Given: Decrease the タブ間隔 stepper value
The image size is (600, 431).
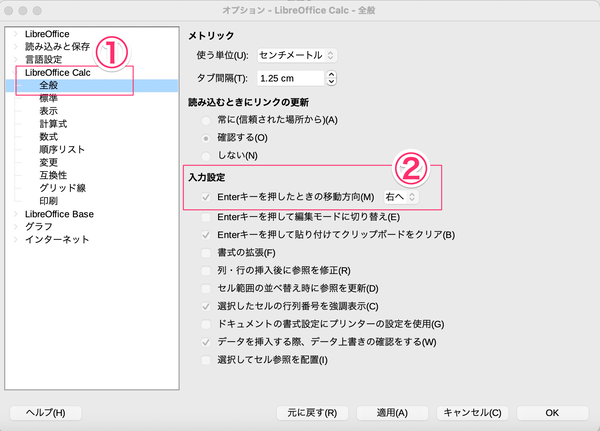Looking at the screenshot, I should [331, 82].
